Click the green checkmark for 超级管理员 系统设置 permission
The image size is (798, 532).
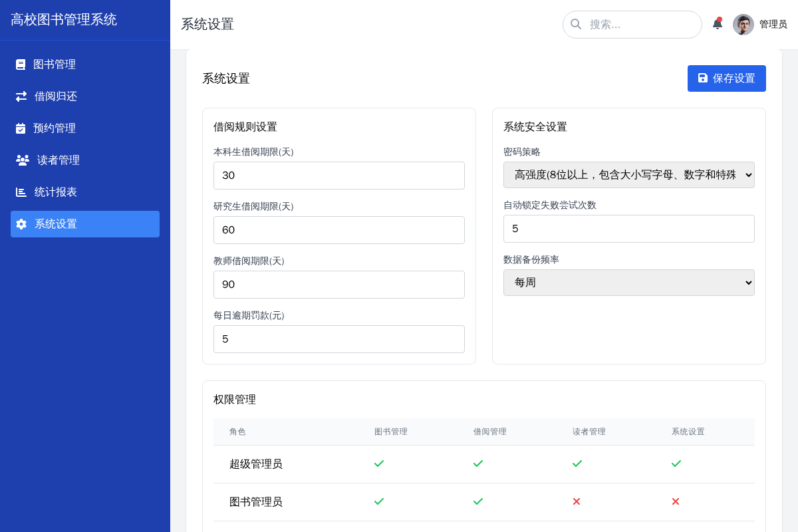point(676,464)
